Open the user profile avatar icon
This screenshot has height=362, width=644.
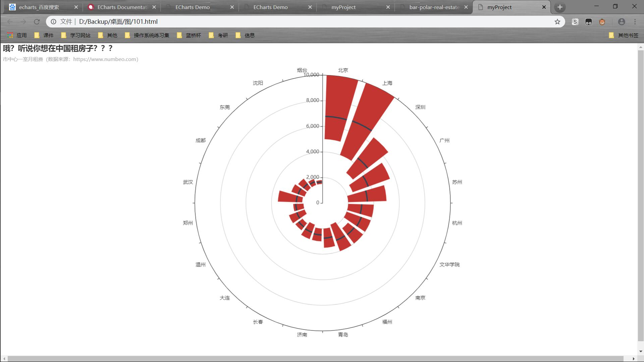pos(621,22)
